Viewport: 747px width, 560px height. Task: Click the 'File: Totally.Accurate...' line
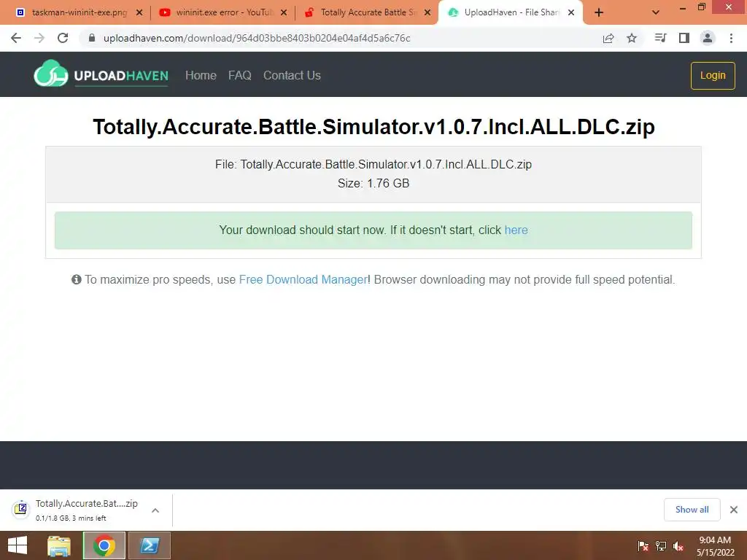tap(373, 164)
